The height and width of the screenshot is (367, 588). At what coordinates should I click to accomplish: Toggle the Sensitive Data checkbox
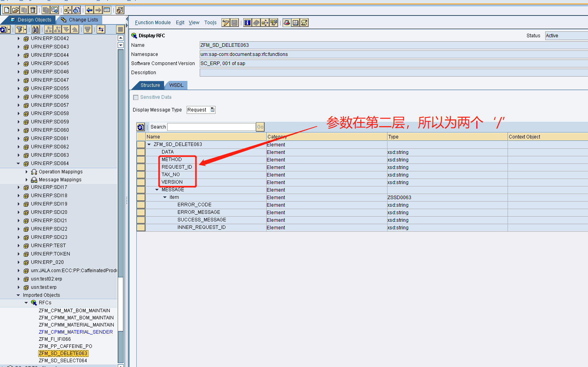[x=136, y=97]
